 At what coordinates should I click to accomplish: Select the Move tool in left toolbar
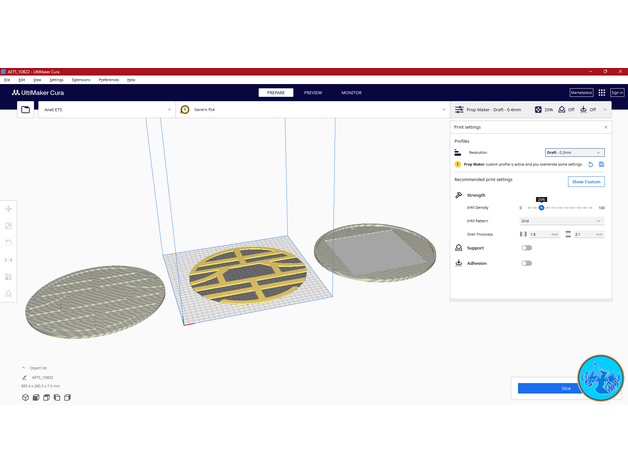click(9, 209)
